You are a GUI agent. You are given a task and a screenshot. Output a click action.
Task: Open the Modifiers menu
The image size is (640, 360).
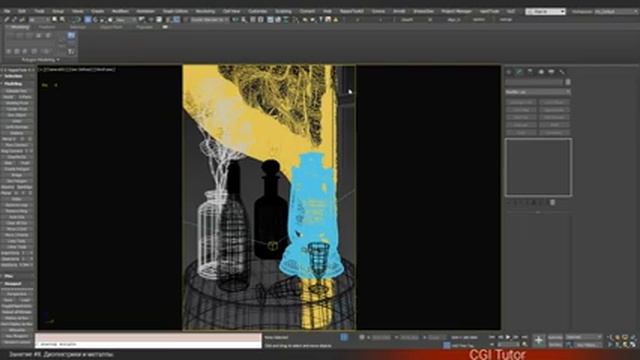pos(120,11)
